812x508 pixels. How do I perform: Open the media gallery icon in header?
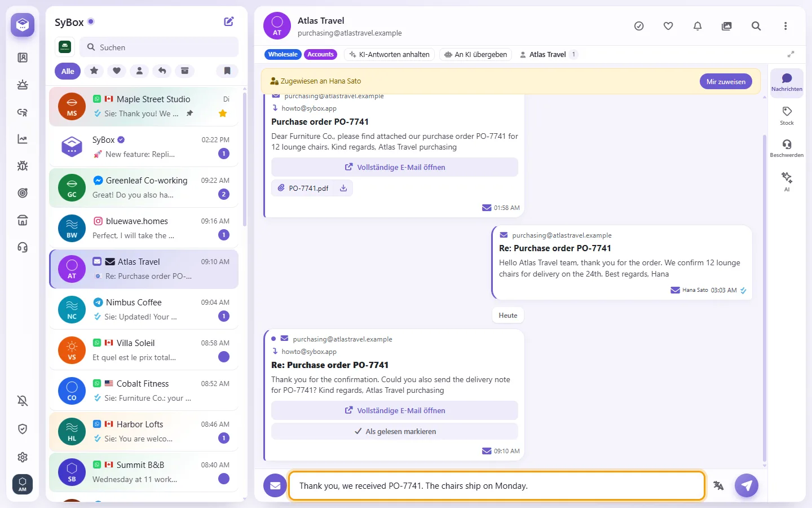point(727,26)
